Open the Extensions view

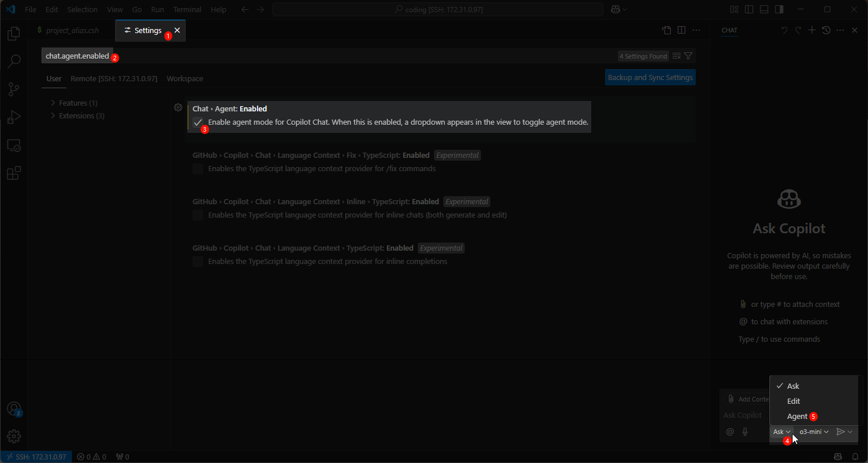pyautogui.click(x=14, y=173)
